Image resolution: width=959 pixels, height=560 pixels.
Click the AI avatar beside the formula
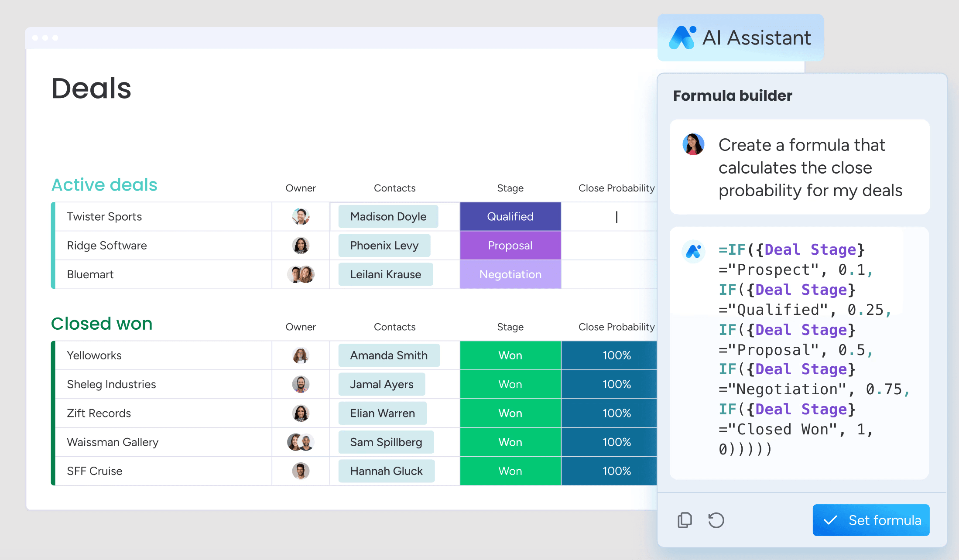tap(693, 251)
